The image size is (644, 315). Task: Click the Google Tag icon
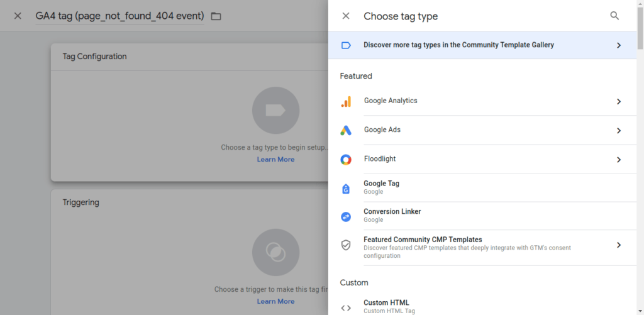tap(346, 189)
